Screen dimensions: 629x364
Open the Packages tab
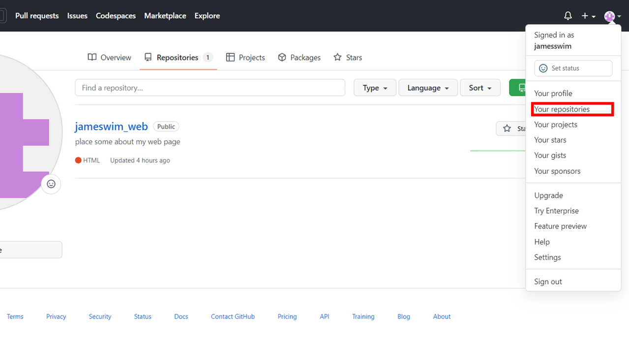(x=299, y=57)
